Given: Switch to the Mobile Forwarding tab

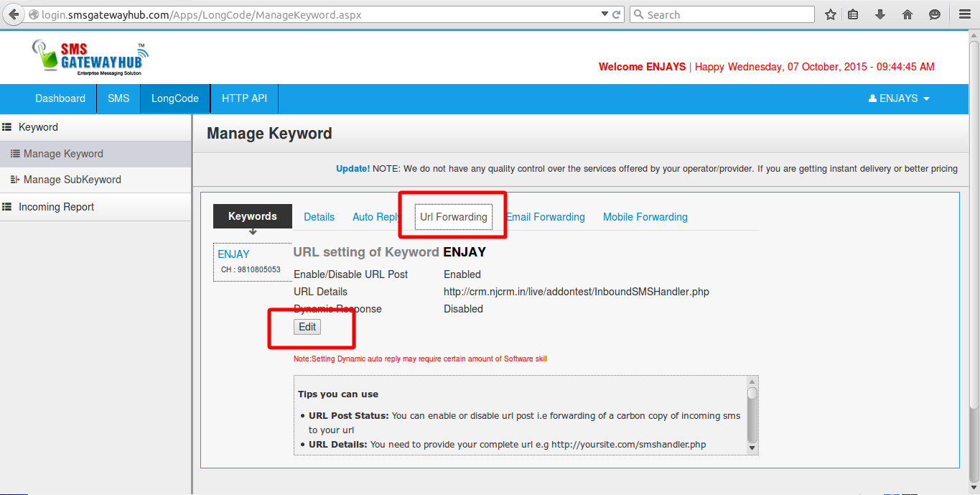Looking at the screenshot, I should point(645,217).
